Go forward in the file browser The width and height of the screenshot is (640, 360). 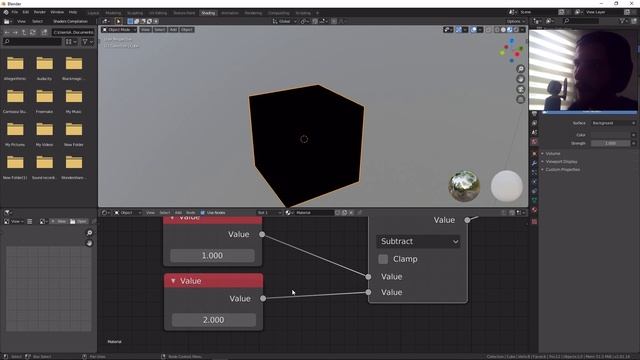pyautogui.click(x=15, y=32)
